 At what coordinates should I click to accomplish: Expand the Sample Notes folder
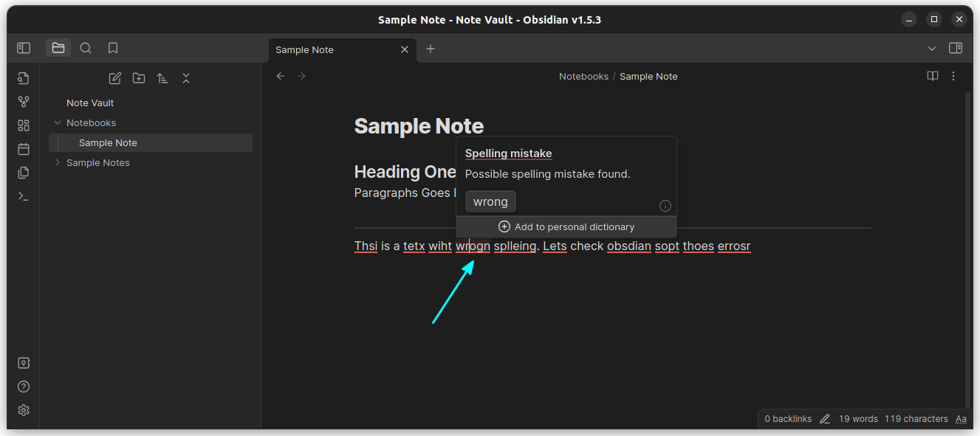click(58, 162)
